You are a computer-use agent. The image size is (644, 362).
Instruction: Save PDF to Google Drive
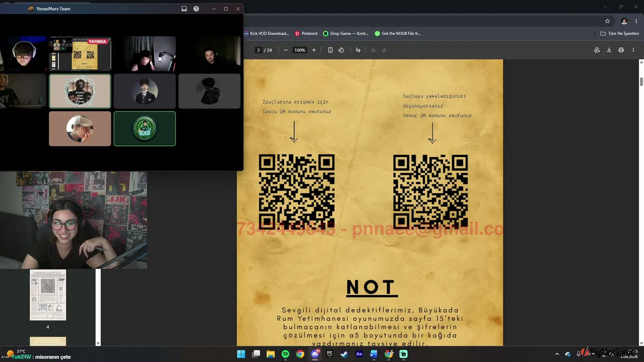click(597, 50)
